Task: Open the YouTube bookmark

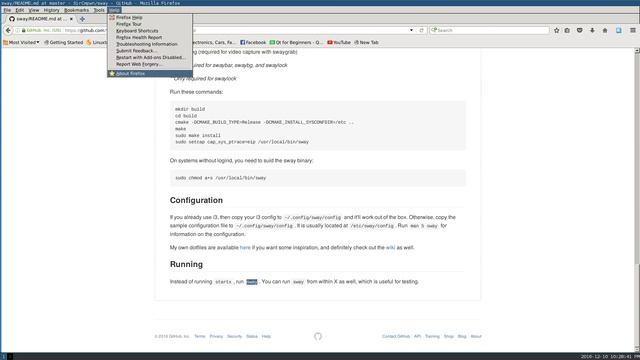Action: tap(339, 42)
